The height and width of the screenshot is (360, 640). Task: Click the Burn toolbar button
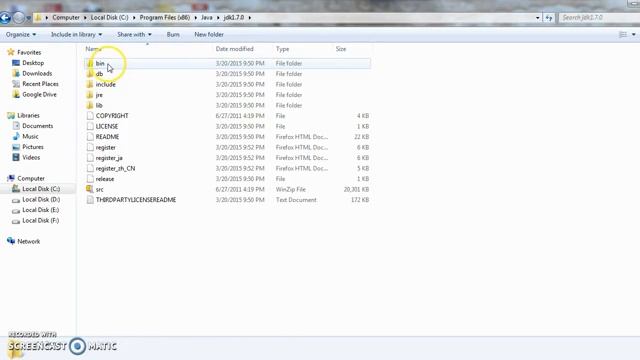pyautogui.click(x=173, y=34)
